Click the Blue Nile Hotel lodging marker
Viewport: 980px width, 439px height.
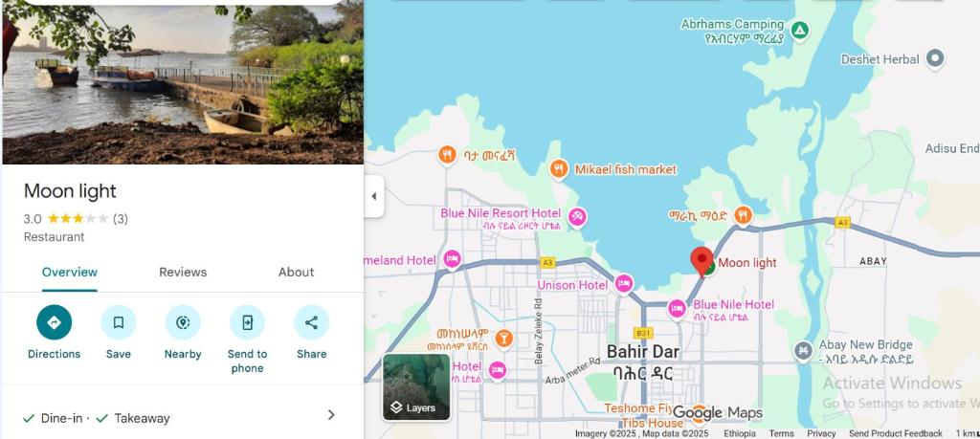point(677,309)
